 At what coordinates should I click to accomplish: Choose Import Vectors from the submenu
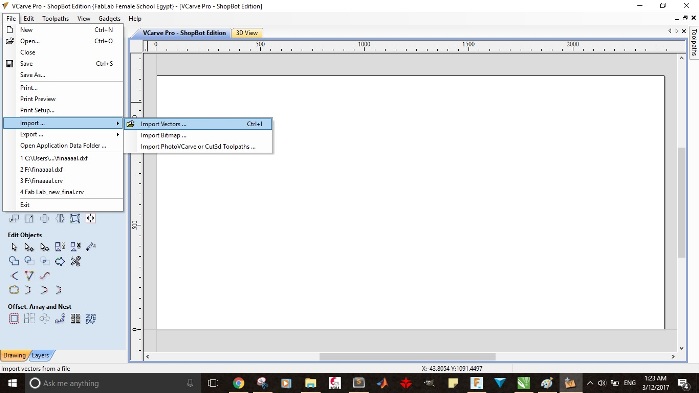click(x=198, y=124)
